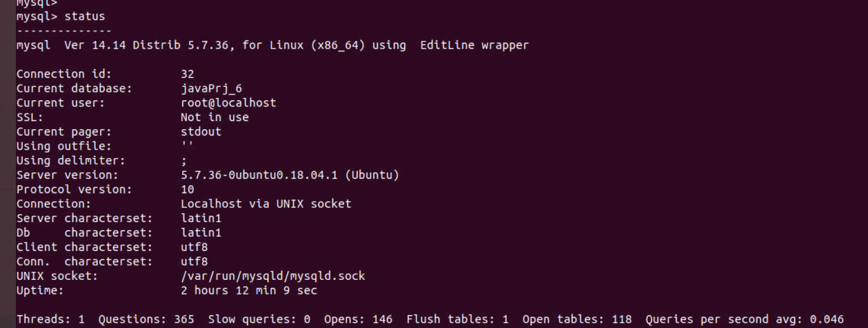Click the uptime value '2 hours 12 min 9 sec'
Screen dimensions: 868x328
249,291
